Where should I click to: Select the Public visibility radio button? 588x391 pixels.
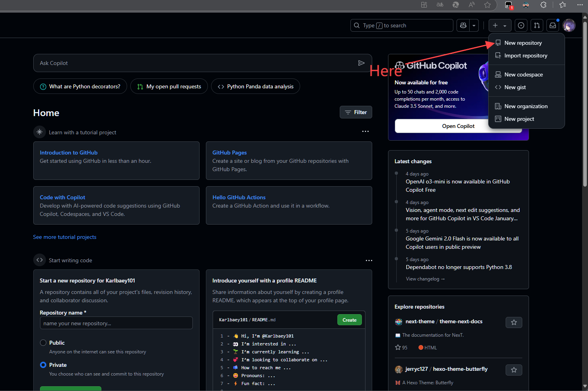[43, 343]
